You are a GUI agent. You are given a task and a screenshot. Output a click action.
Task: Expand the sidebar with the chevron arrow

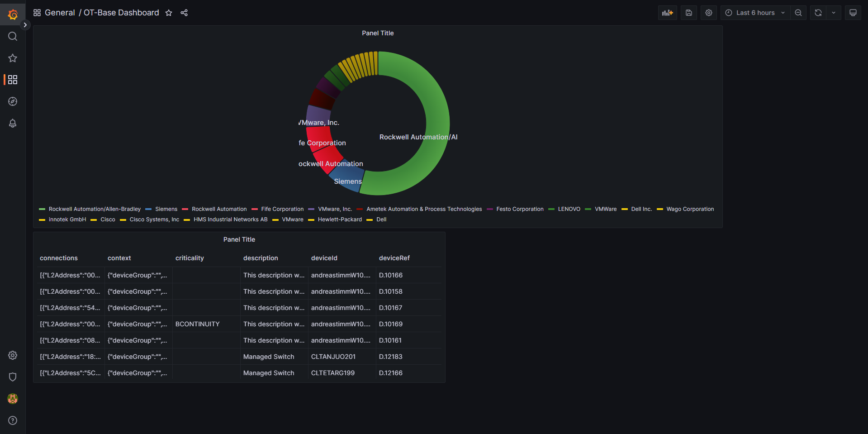pos(25,25)
